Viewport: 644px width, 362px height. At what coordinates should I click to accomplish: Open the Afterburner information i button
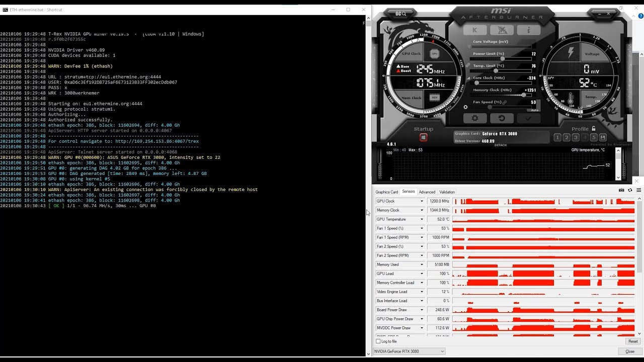pyautogui.click(x=529, y=30)
